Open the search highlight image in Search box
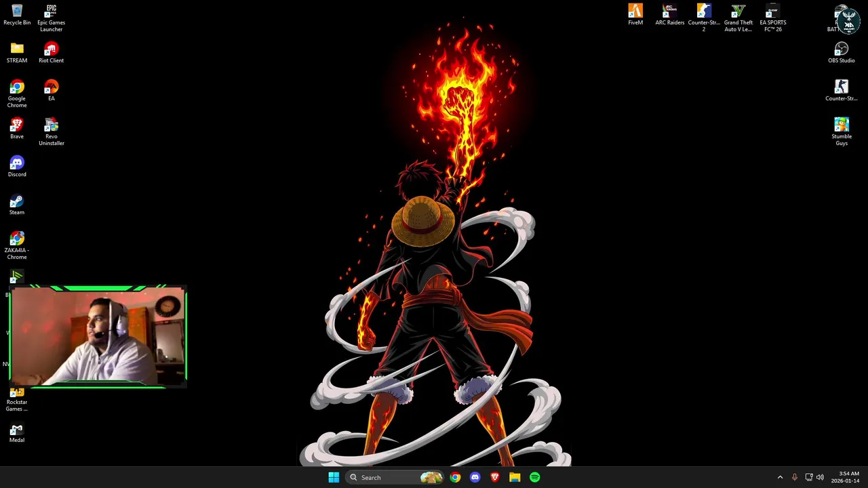 point(431,477)
